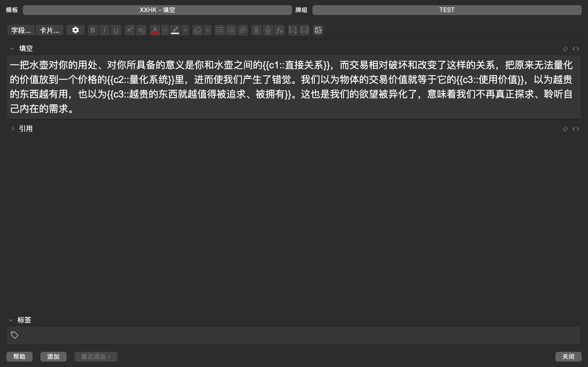
Task: Toggle HTML editor for the 填空 field
Action: point(576,49)
